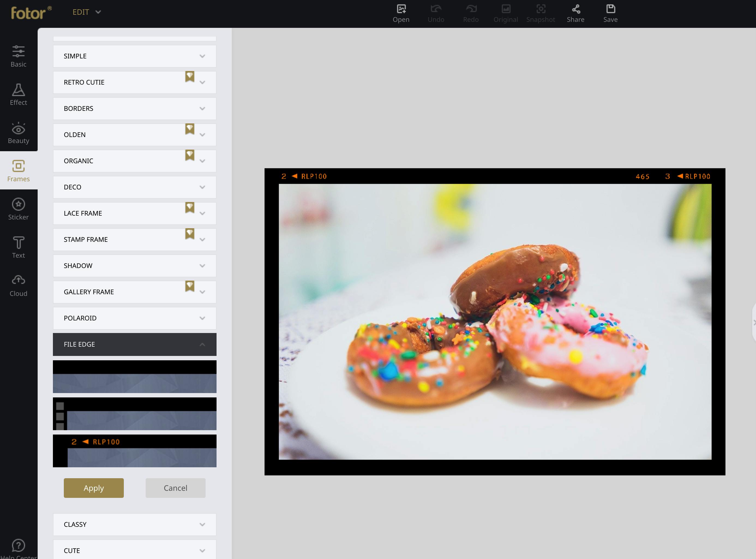Choose the plain black film edge thumbnail
Viewport: 756px width, 559px height.
134,376
